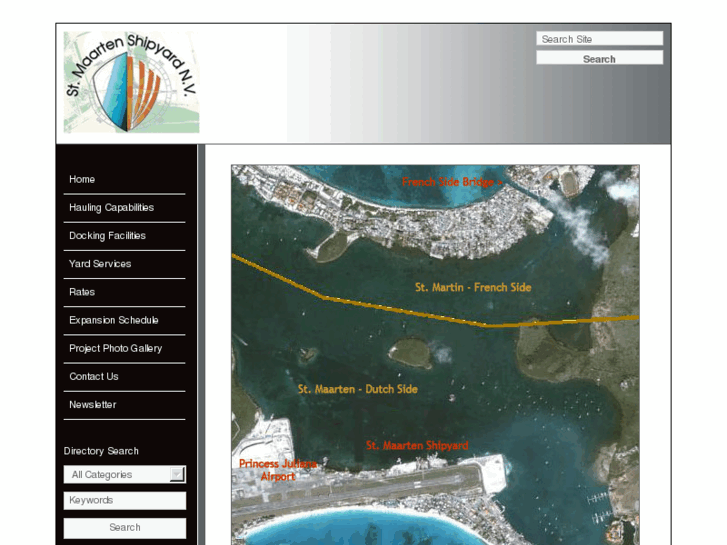This screenshot has width=727, height=545.
Task: Click 'French Side Bridge' label on map
Action: point(452,182)
